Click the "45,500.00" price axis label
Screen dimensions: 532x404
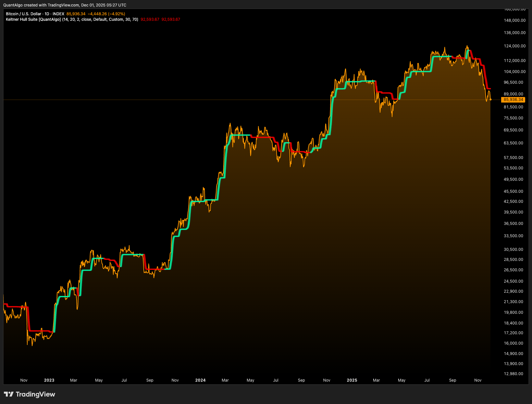pos(513,191)
